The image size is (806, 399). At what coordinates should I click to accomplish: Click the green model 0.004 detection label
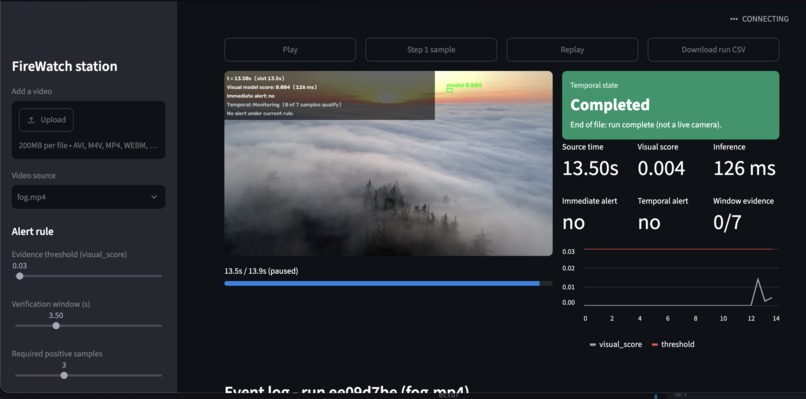(464, 85)
